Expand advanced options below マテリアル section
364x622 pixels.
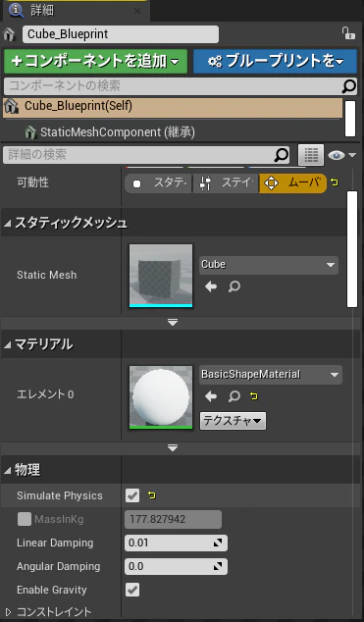[x=173, y=447]
